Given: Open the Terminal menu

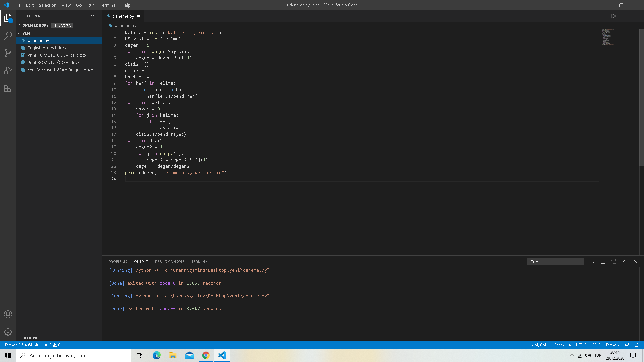Looking at the screenshot, I should (108, 5).
